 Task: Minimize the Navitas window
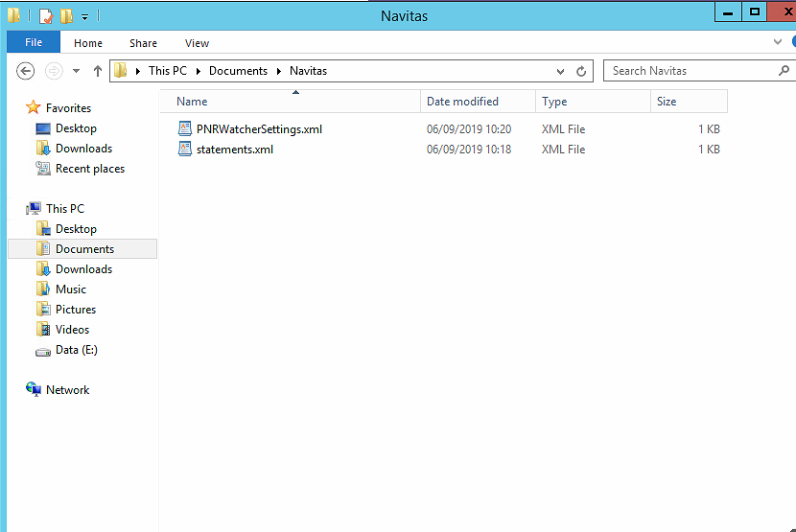pyautogui.click(x=728, y=12)
